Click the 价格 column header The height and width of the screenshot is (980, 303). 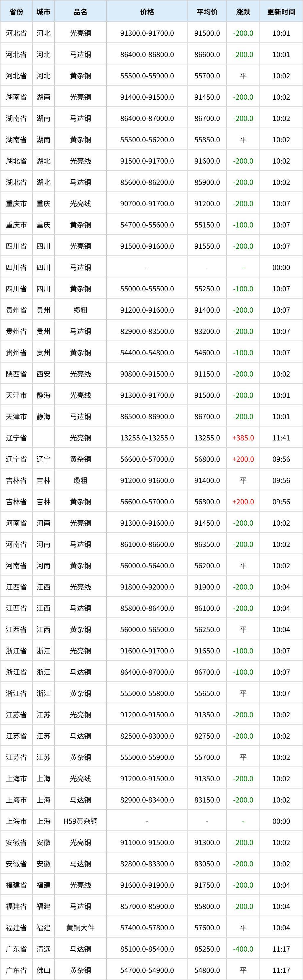coord(147,12)
